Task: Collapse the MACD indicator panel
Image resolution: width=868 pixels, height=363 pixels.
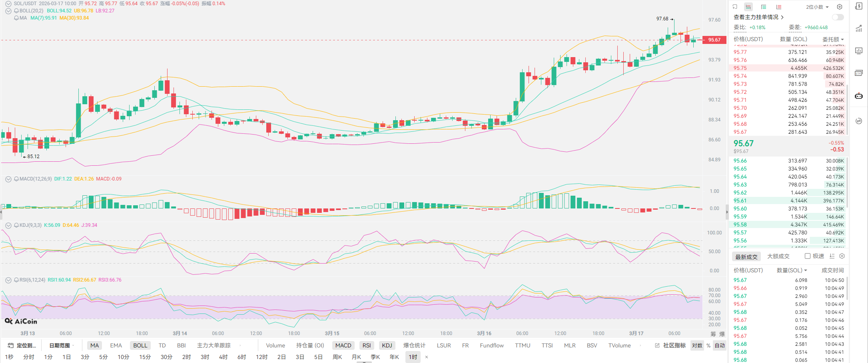Action: point(8,179)
